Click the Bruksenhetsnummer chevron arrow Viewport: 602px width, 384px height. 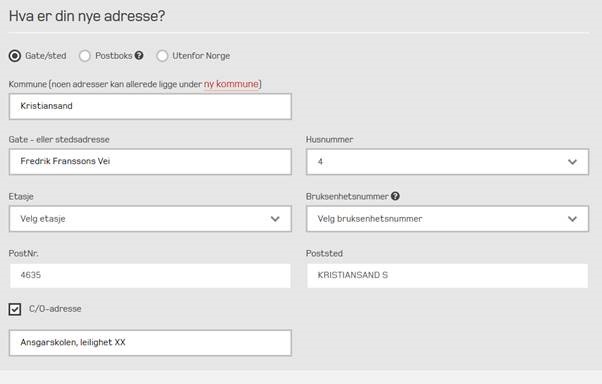(x=572, y=219)
